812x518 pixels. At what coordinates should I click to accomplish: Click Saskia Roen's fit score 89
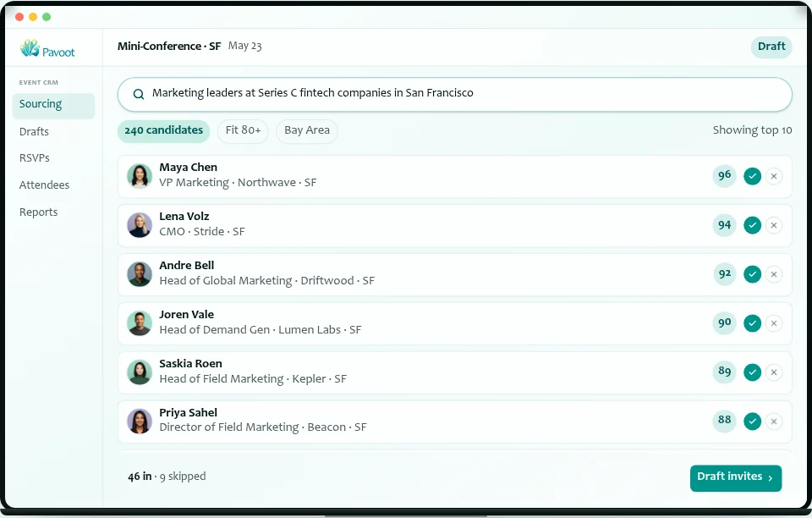click(x=724, y=372)
